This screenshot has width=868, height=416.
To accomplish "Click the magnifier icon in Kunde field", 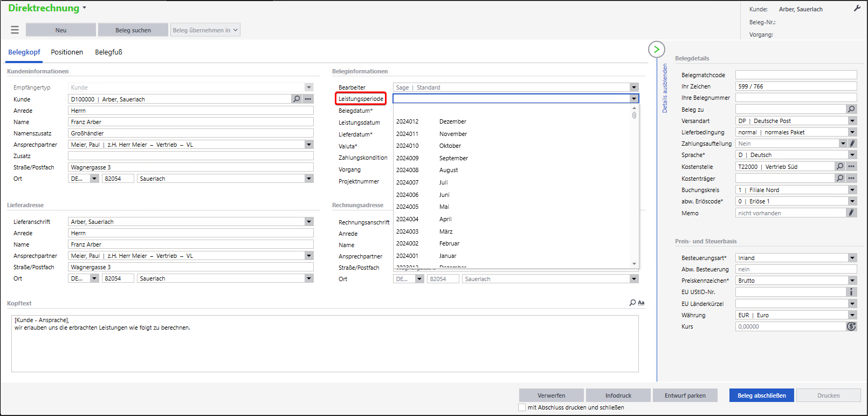I will [297, 99].
